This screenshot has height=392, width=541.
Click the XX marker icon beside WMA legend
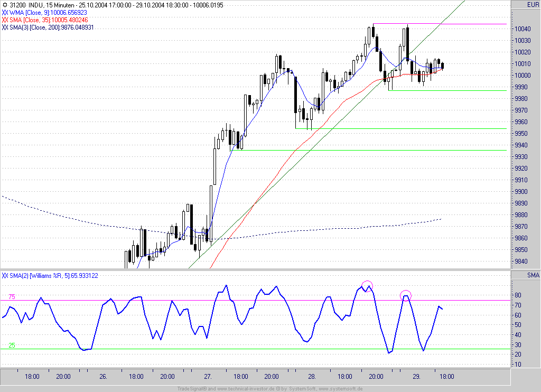[5, 13]
